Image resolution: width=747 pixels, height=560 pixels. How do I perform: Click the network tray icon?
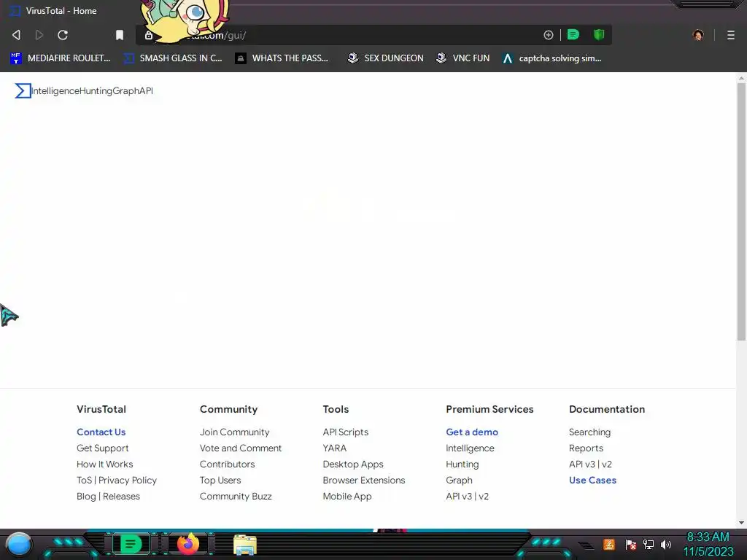pos(648,544)
